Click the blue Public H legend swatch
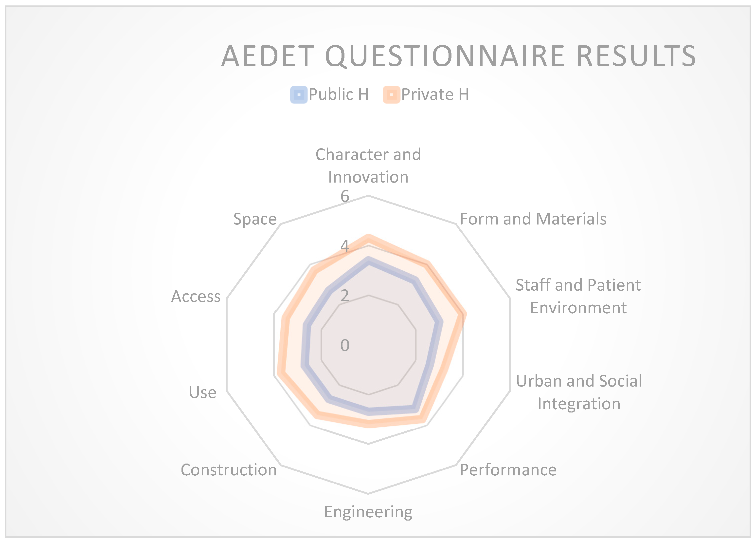This screenshot has width=756, height=542. (299, 95)
